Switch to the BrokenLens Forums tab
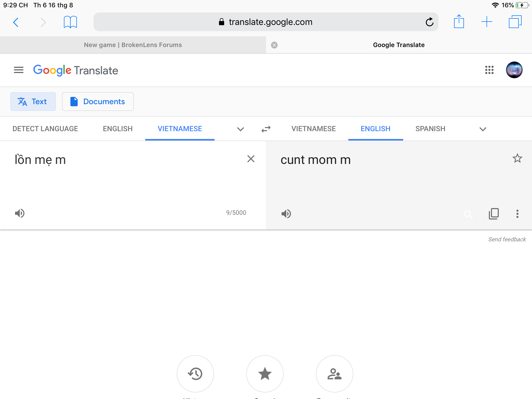This screenshot has width=532, height=399. pyautogui.click(x=133, y=45)
